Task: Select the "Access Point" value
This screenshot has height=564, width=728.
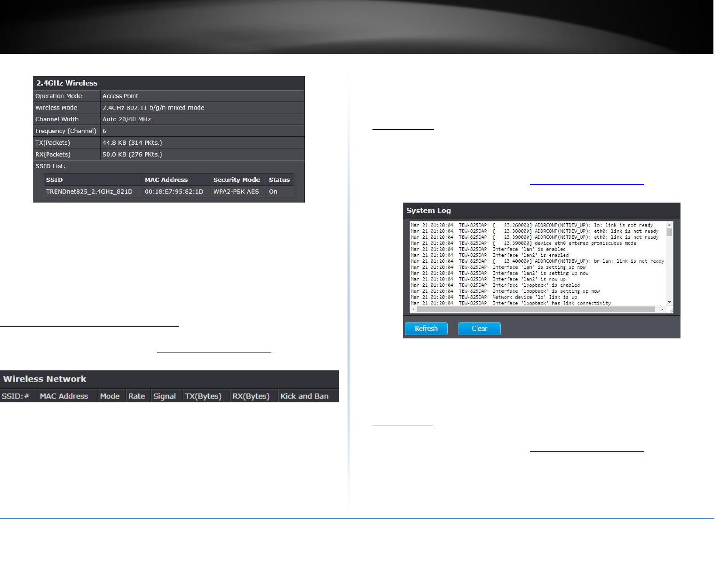Action: click(120, 96)
